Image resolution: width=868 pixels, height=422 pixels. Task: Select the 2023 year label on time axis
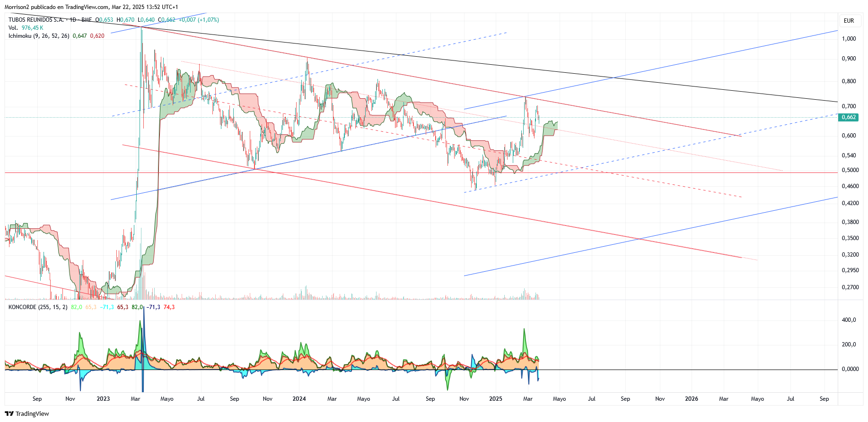(x=103, y=399)
